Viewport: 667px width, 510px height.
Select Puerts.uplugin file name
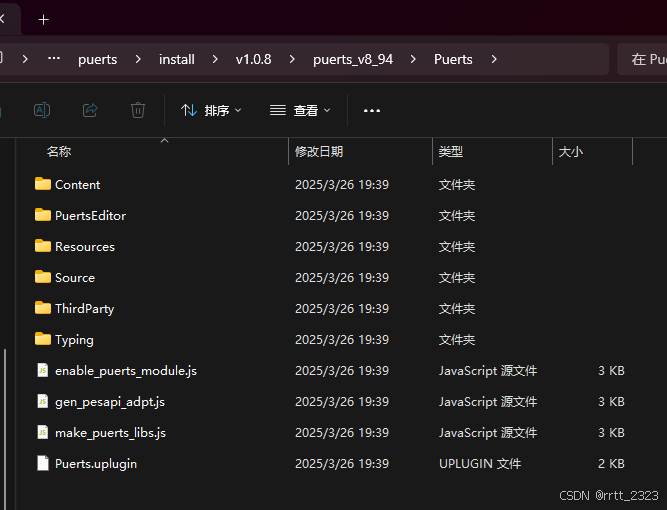point(96,464)
